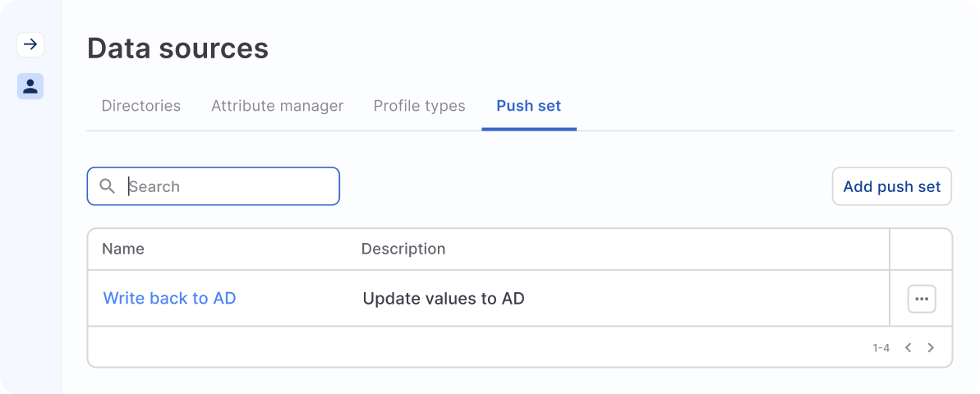
Task: Expand the sidebar with the arrow icon
Action: tap(30, 44)
